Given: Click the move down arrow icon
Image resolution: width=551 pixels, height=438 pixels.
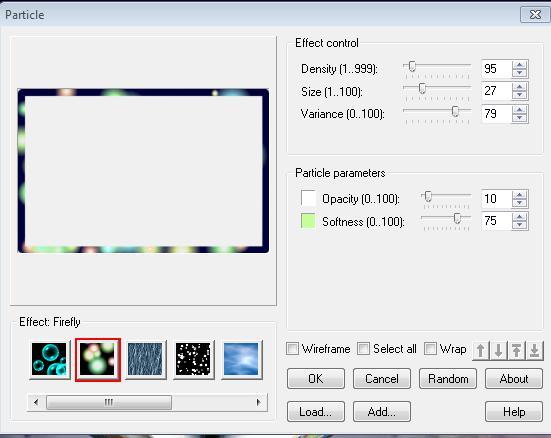Looking at the screenshot, I should 499,350.
